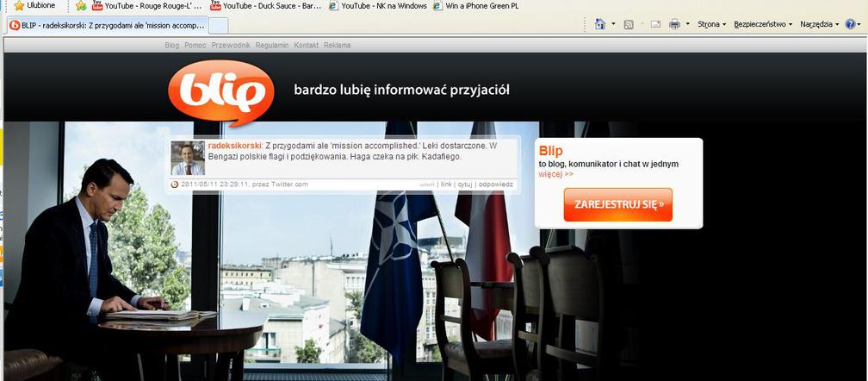This screenshot has width=868, height=381.
Task: Click the 'więcej >>' link
Action: coord(555,174)
